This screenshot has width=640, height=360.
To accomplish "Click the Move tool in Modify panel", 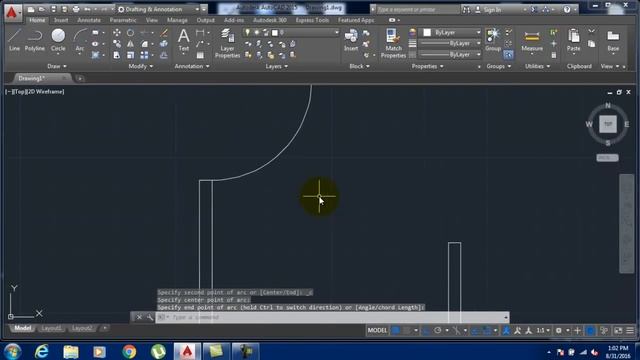I will [x=117, y=33].
